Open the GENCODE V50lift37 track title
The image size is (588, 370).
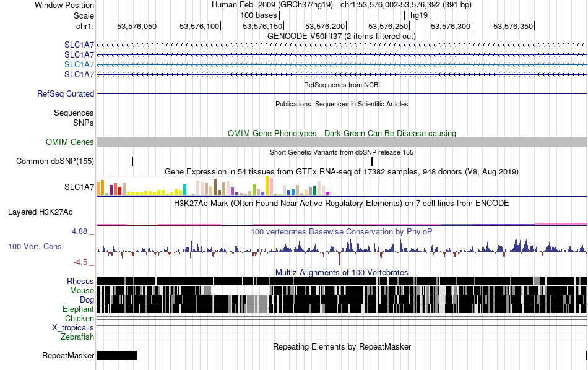[341, 37]
